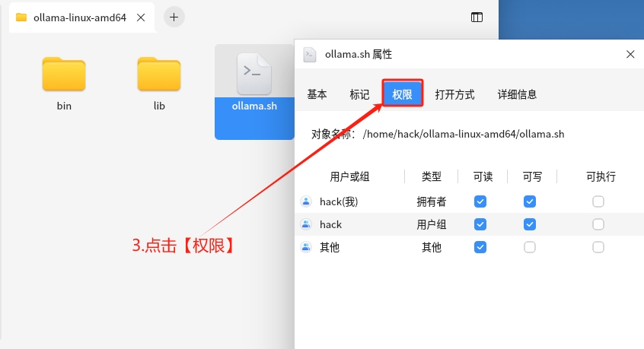The height and width of the screenshot is (349, 644).
Task: Click the 类型 column header
Action: click(432, 176)
